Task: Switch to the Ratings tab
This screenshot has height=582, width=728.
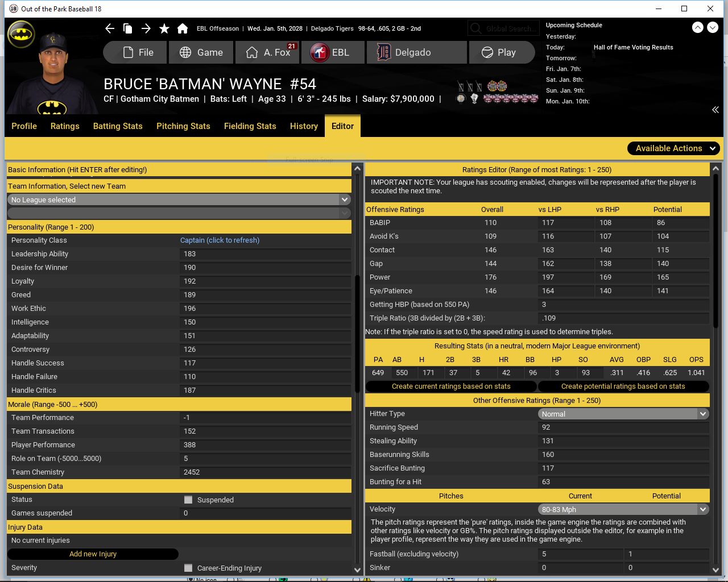Action: tap(65, 126)
